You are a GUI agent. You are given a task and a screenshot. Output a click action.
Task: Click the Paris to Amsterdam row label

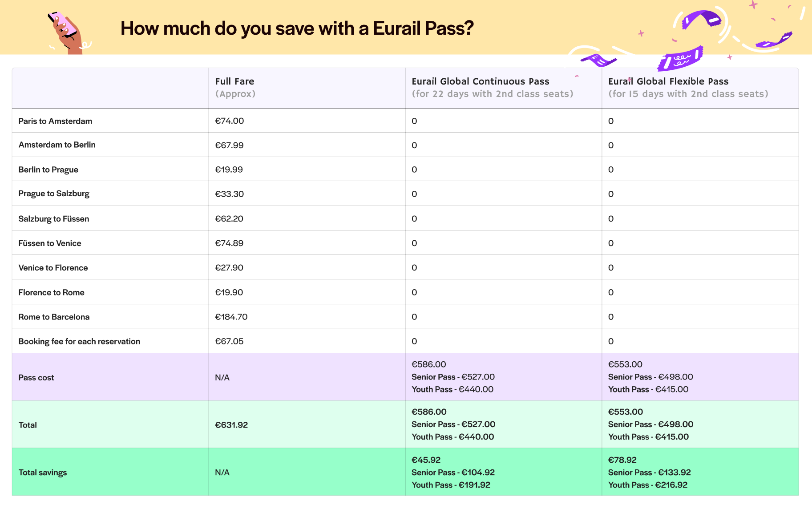(x=55, y=121)
